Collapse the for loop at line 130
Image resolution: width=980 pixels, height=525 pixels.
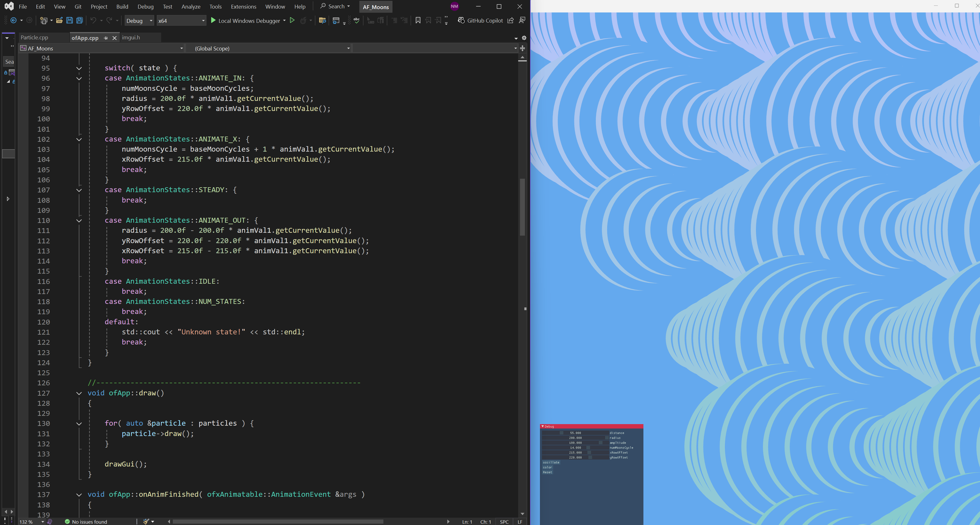79,424
